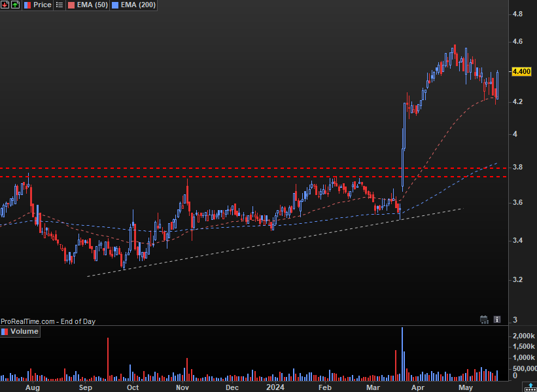Image resolution: width=537 pixels, height=392 pixels.
Task: Click the Sep label on time axis
Action: (85, 387)
